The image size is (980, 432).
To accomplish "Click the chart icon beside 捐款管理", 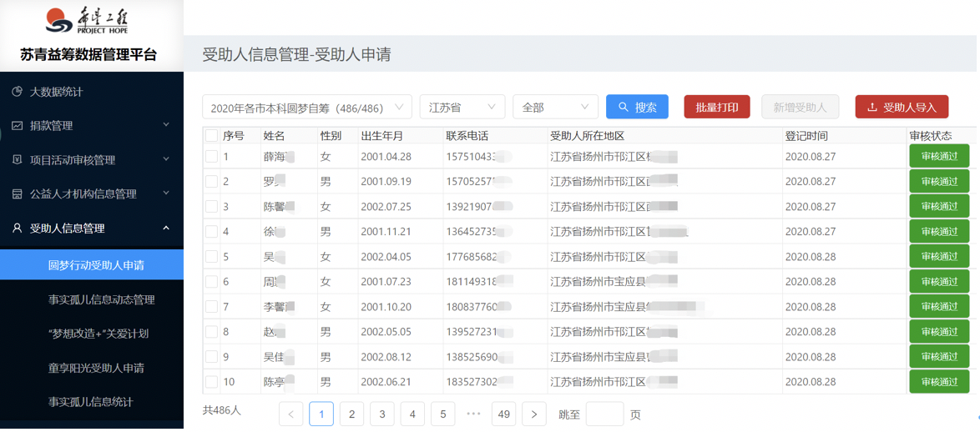I will [18, 125].
